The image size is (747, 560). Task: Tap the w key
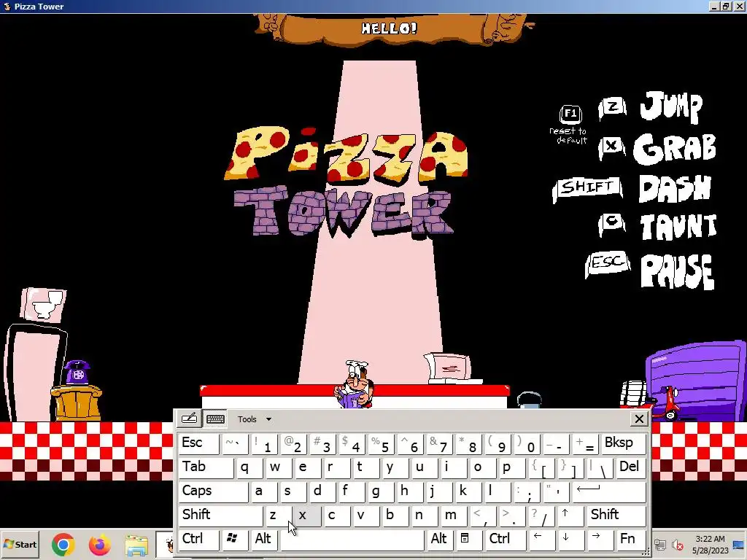[x=279, y=467]
